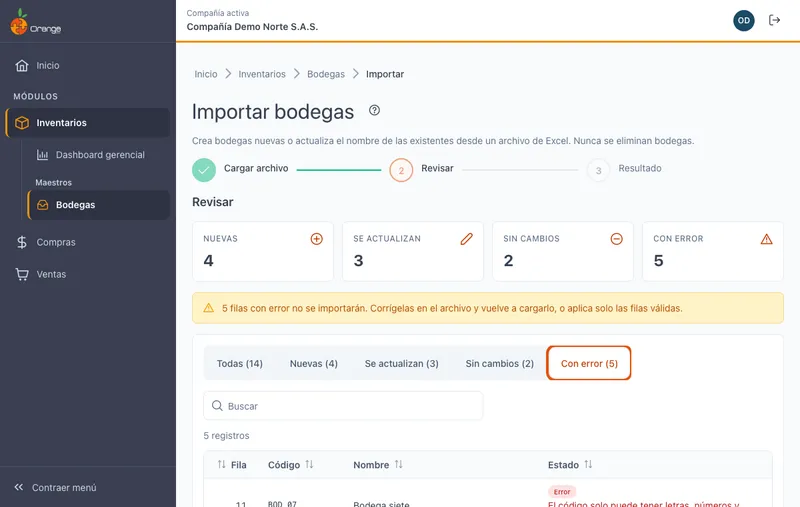Click the completed Cargar archivo step checkmark

[204, 170]
